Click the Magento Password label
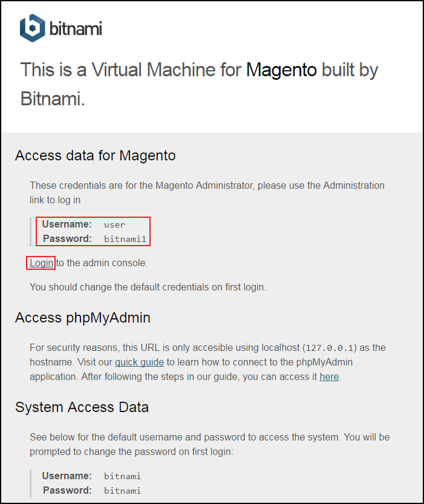 pos(68,238)
